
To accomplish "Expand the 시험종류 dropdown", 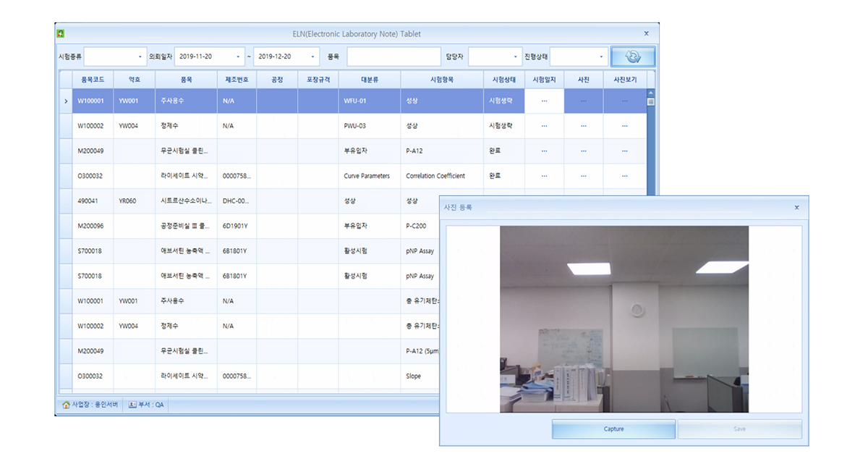I will pyautogui.click(x=140, y=56).
